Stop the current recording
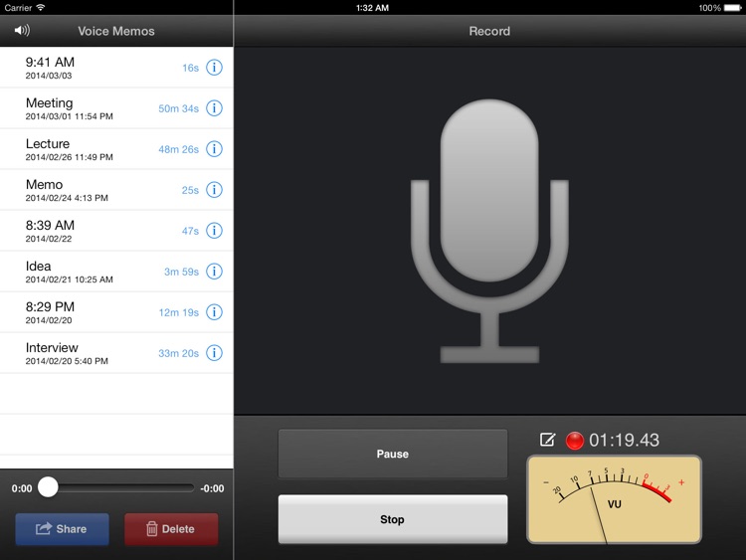The image size is (746, 560). [393, 519]
